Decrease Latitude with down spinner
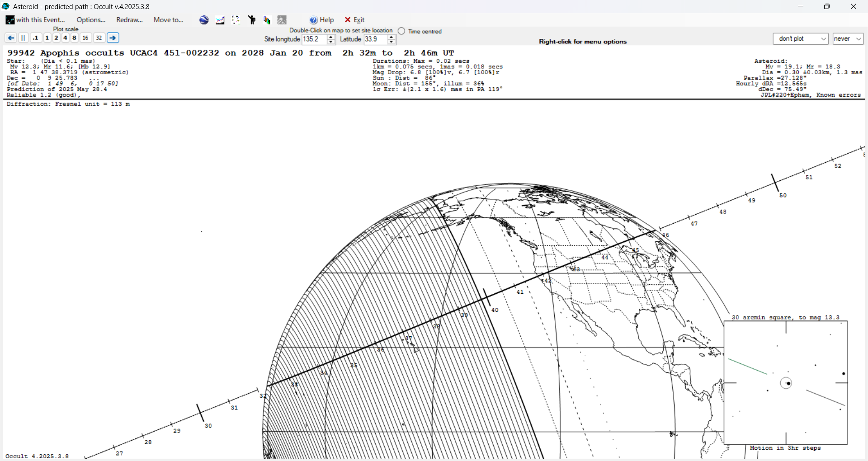Screen dimensions: 868x461 pyautogui.click(x=392, y=42)
